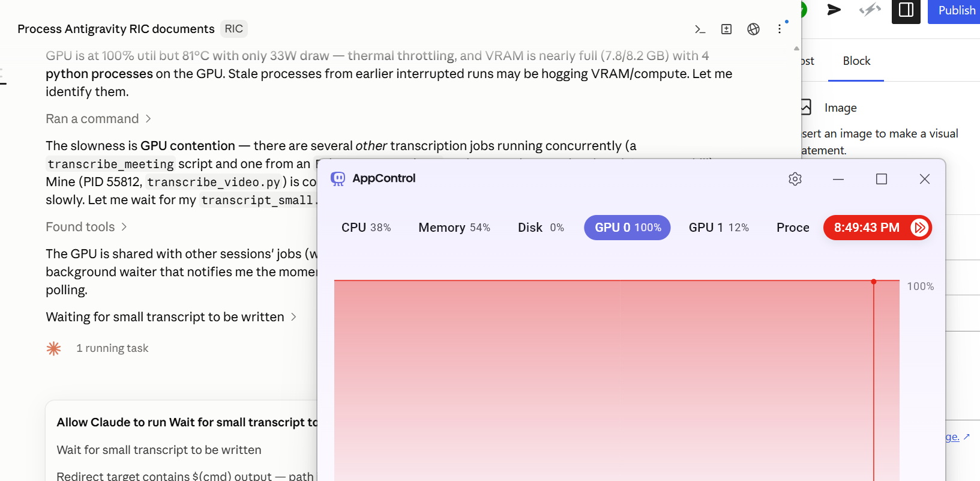Click the blue Publish button
The width and height of the screenshot is (980, 481).
pos(955,11)
